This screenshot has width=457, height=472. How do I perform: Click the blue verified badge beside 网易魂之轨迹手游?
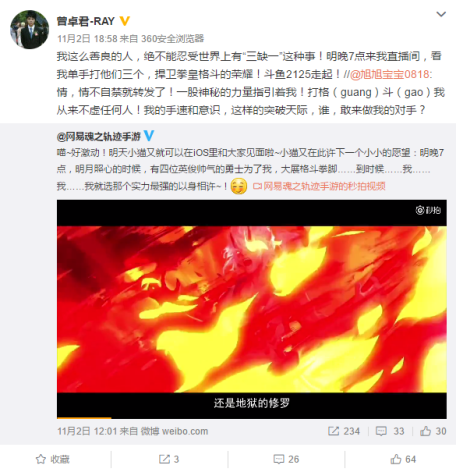(148, 136)
